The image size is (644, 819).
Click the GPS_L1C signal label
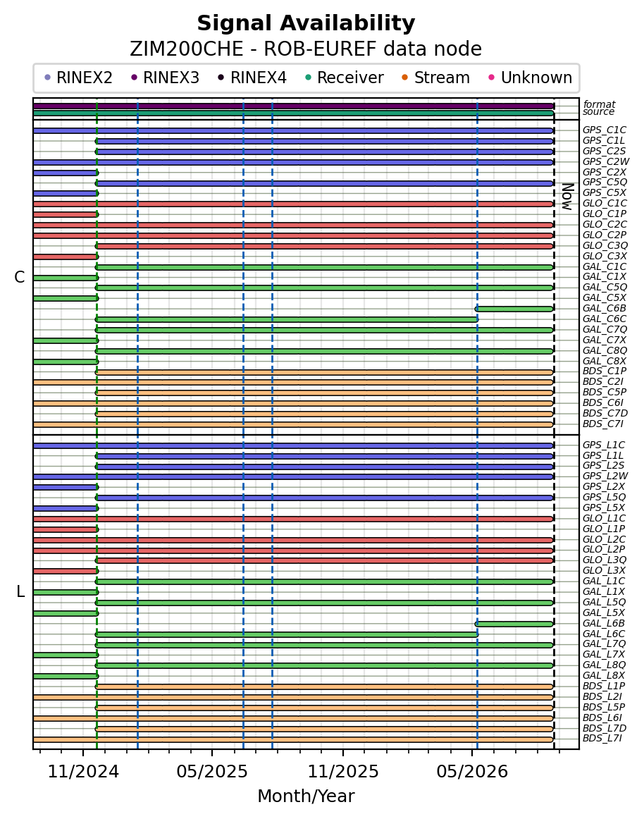(604, 445)
